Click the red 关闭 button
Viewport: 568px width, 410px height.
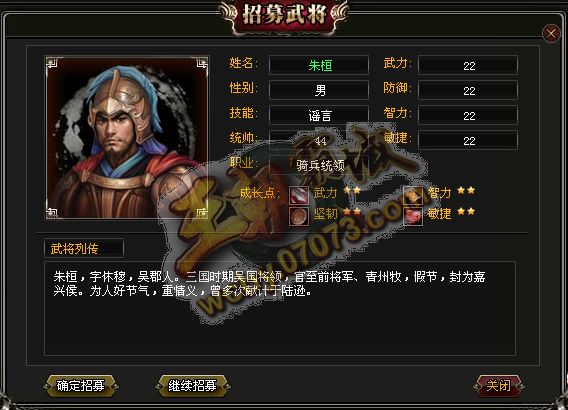click(x=498, y=386)
